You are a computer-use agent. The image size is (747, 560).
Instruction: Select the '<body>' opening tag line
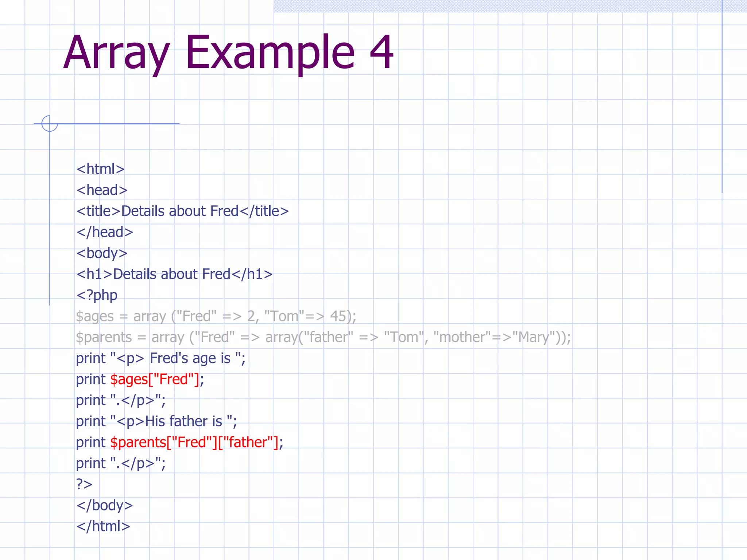(102, 253)
